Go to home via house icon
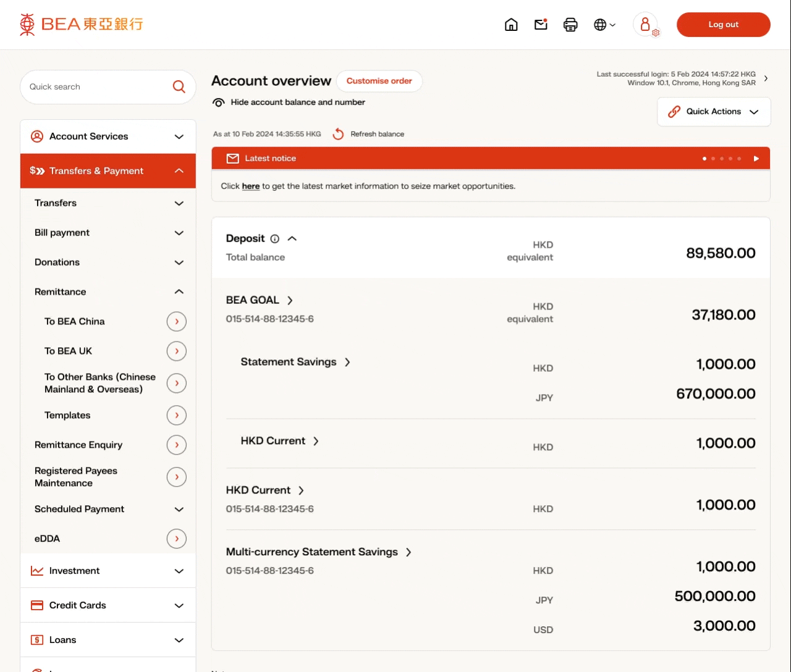The height and width of the screenshot is (672, 791). coord(511,25)
